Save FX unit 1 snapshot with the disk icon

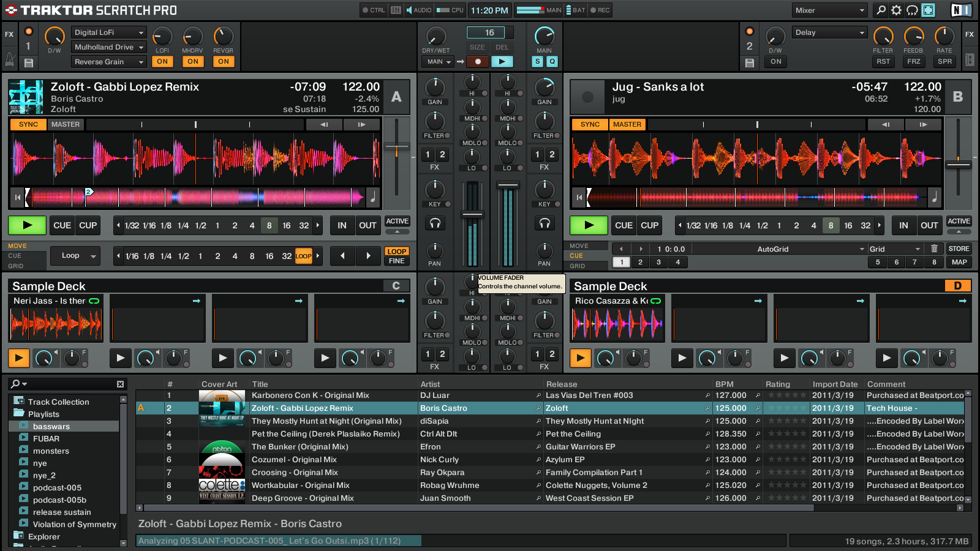tap(28, 62)
